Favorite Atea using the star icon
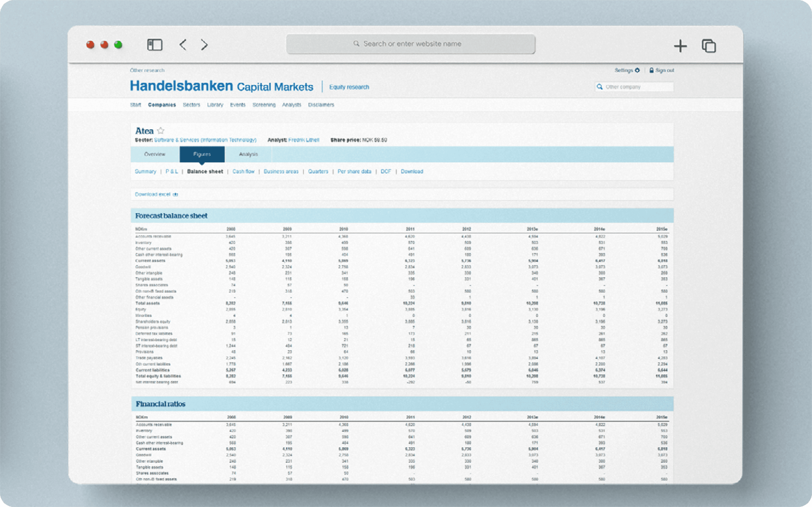This screenshot has width=812, height=507. click(x=161, y=130)
